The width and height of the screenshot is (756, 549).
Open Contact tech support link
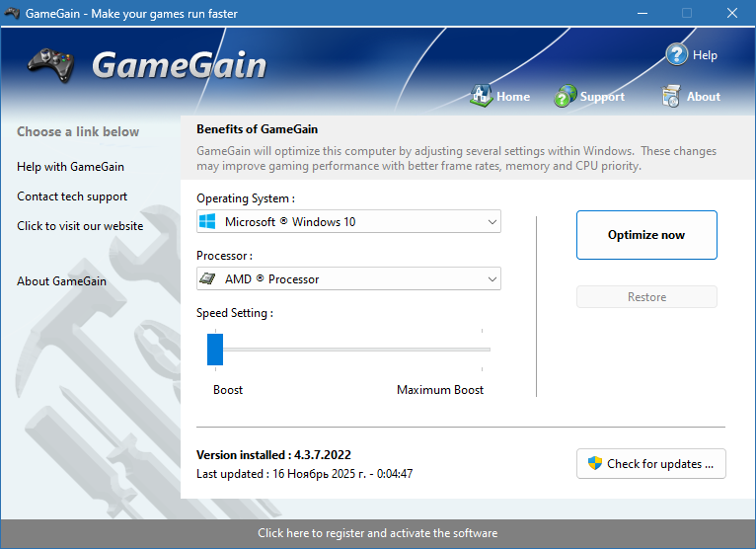[x=72, y=196]
